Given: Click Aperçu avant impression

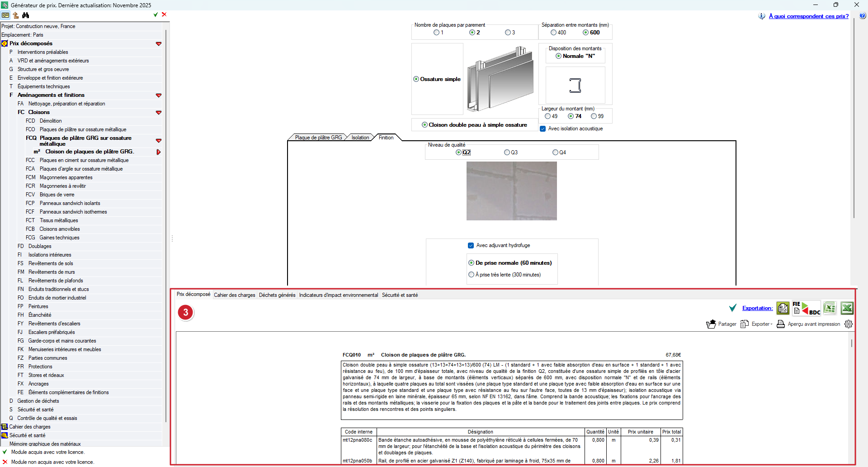Looking at the screenshot, I should pos(814,324).
